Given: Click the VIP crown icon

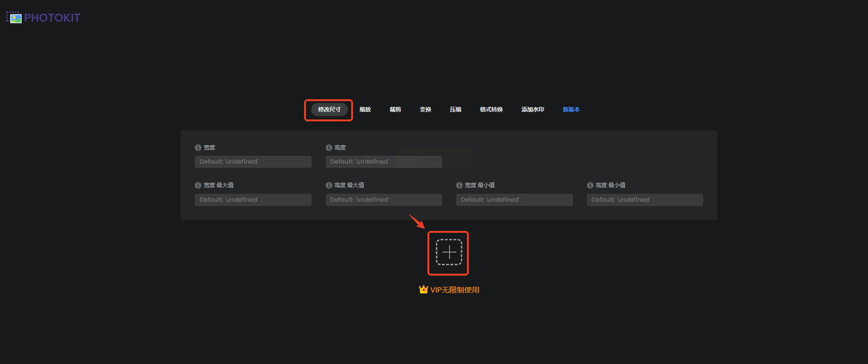Looking at the screenshot, I should click(423, 289).
